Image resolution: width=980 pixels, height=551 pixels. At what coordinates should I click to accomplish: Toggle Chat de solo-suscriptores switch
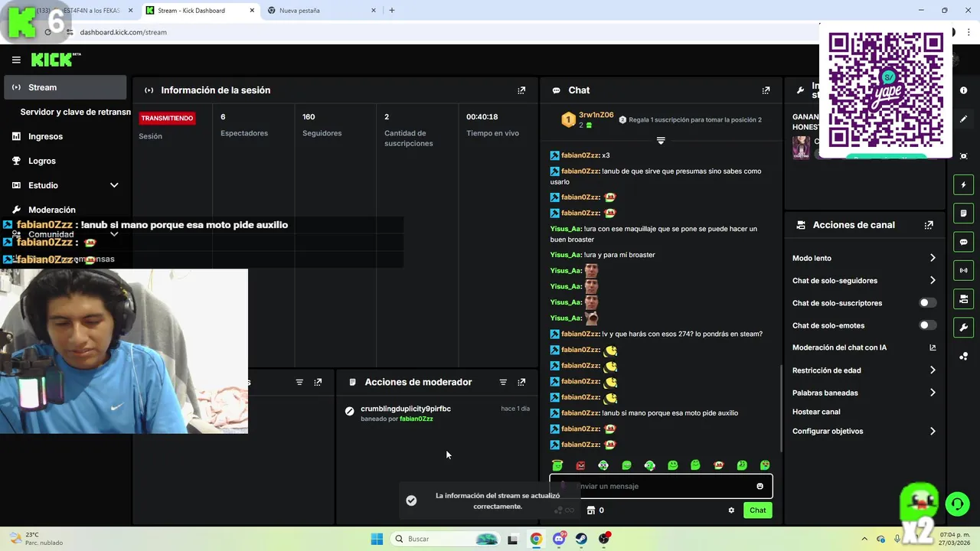tap(927, 303)
